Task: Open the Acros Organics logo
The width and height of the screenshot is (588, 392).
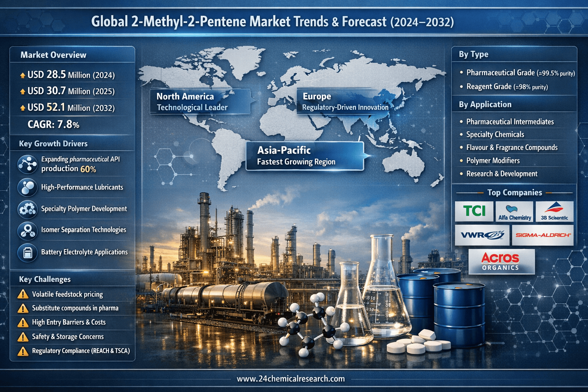Action: coord(501,261)
